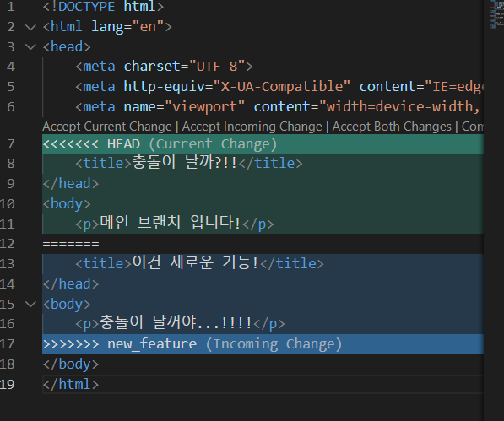Click the title text 충돌이 날까?!!

(x=185, y=163)
